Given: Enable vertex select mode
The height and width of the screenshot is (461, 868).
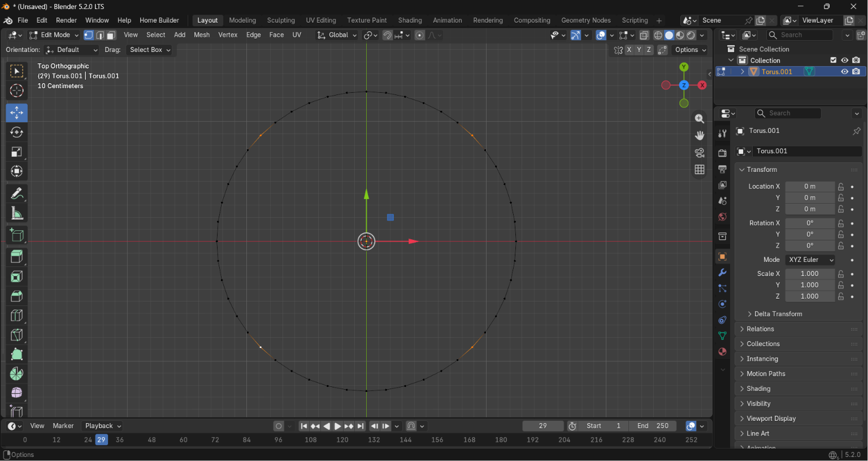Looking at the screenshot, I should 89,35.
